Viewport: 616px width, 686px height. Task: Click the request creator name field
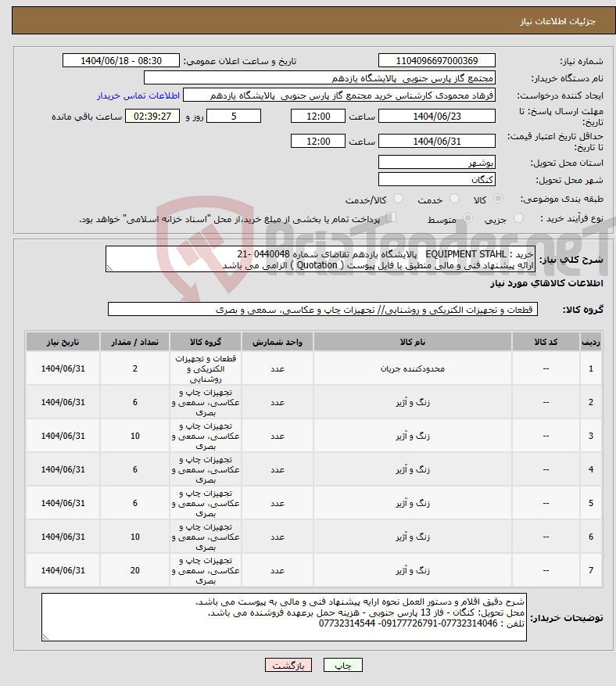tap(339, 95)
